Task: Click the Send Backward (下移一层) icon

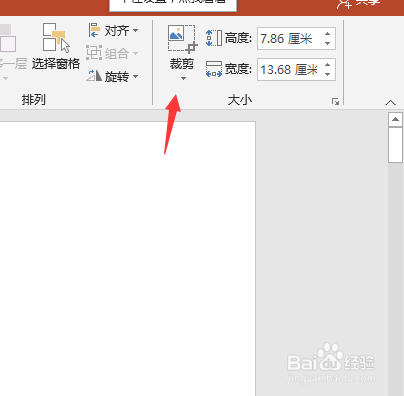Action: [x=8, y=39]
